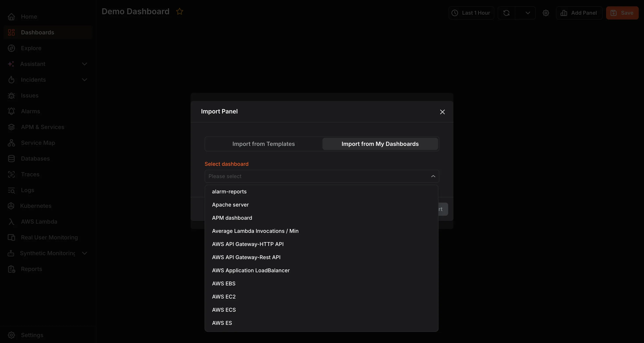Open Logs from the sidebar
Viewport: 644px width, 343px height.
click(48, 190)
